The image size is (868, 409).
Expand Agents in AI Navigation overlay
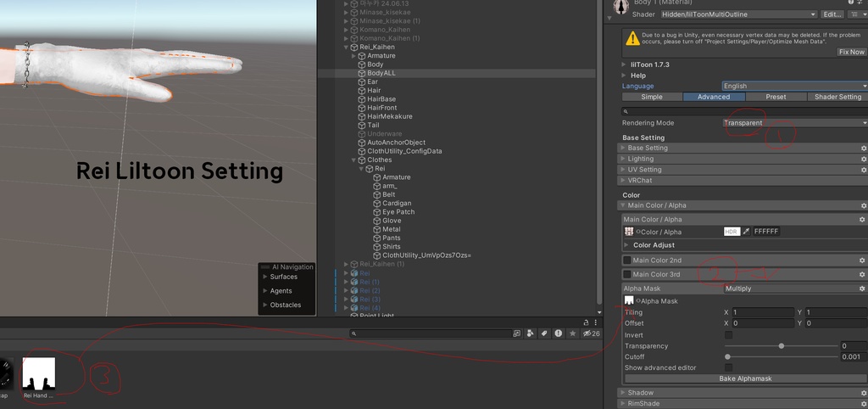click(265, 290)
